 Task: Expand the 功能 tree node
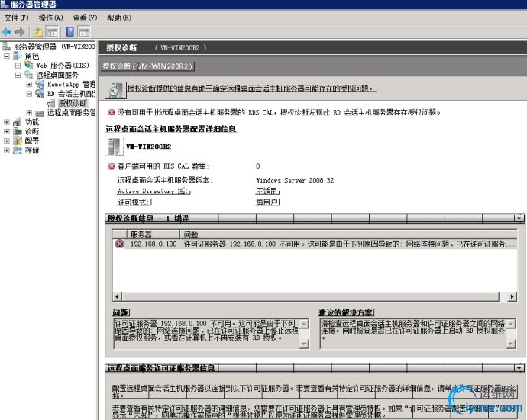6,122
